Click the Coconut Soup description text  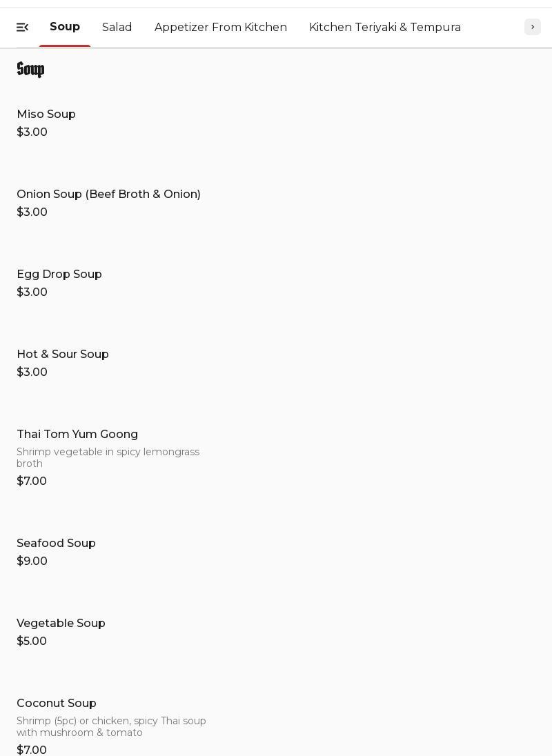coord(111,726)
